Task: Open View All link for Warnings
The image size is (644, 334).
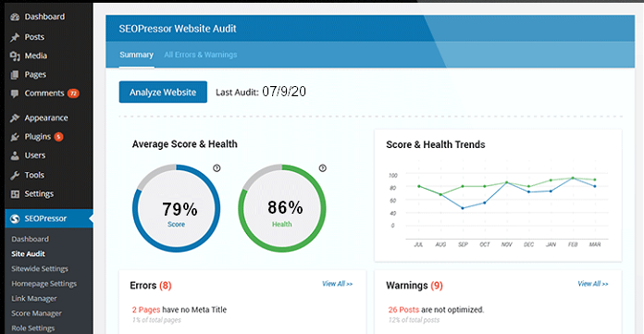Action: click(x=593, y=284)
